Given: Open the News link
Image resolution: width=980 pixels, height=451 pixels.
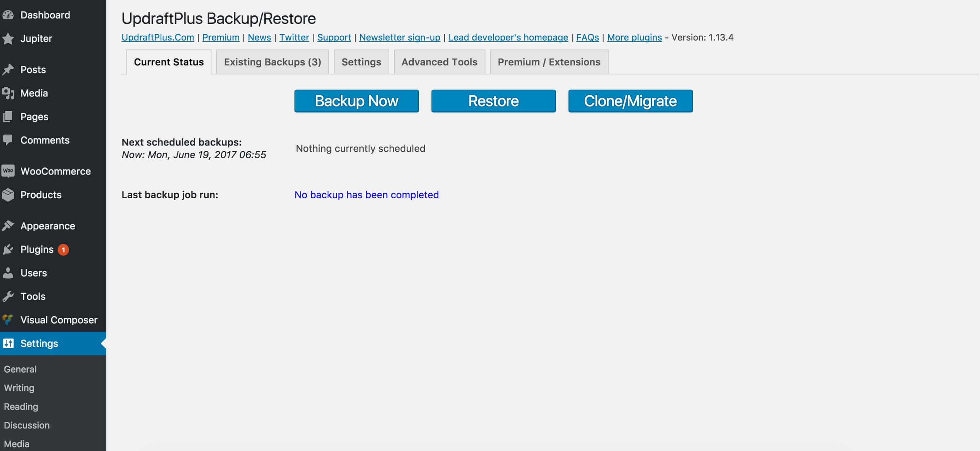Looking at the screenshot, I should click(x=259, y=37).
